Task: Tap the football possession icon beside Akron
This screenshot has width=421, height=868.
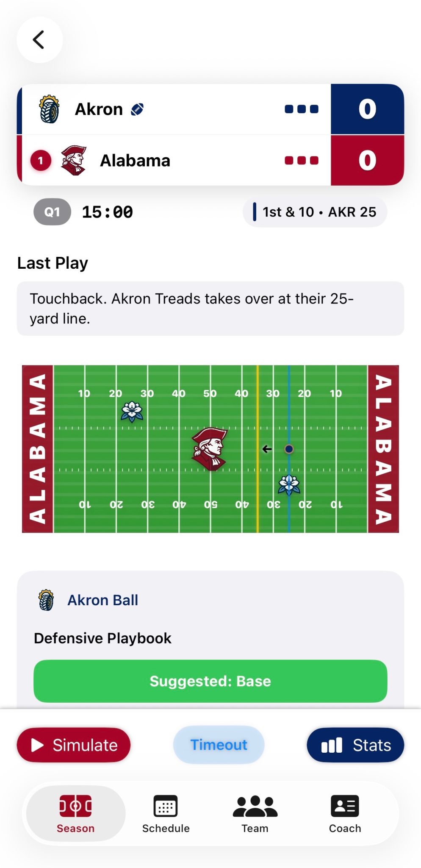Action: coord(137,109)
